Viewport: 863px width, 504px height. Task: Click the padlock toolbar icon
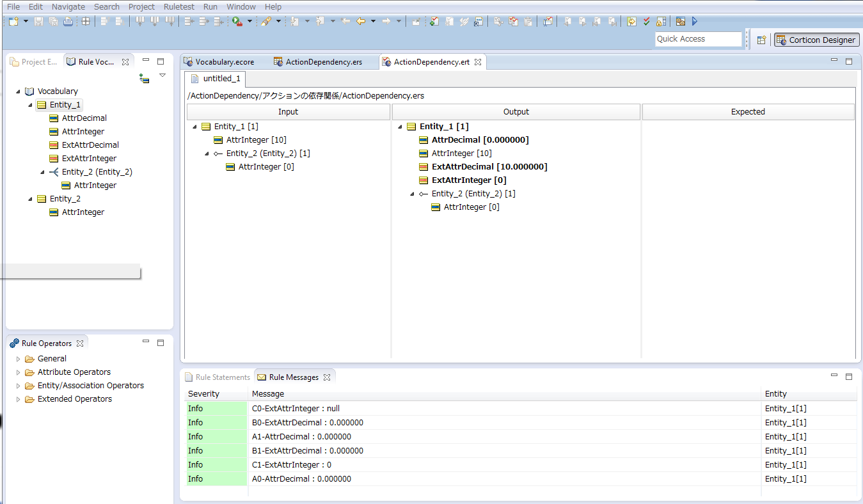(661, 21)
